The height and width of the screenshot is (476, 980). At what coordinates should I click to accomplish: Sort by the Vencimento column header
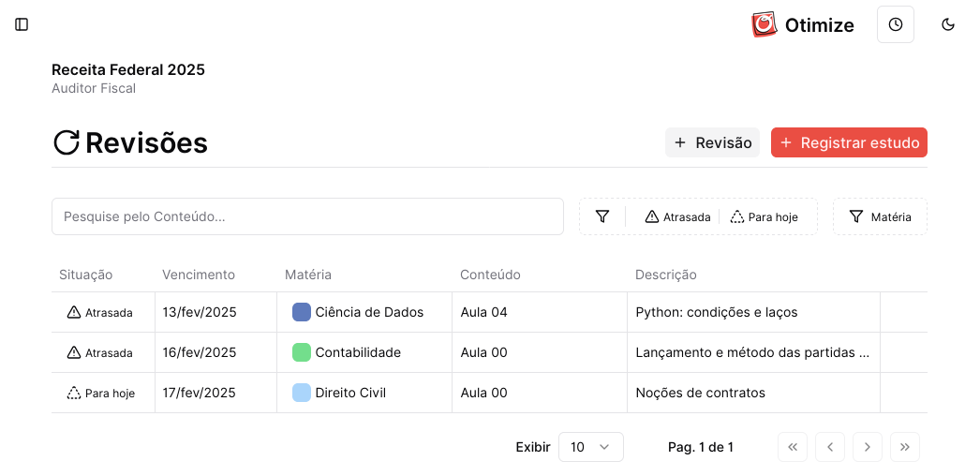tap(199, 275)
